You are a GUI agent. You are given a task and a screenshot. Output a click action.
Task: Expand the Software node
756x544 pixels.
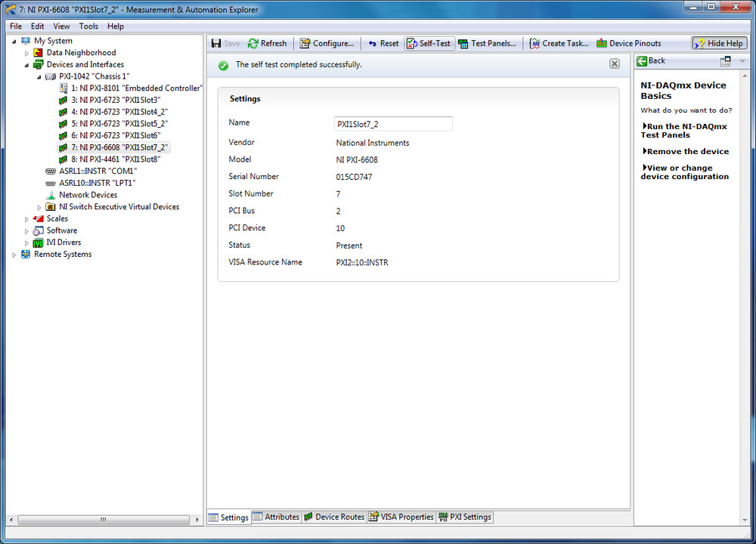(x=26, y=231)
